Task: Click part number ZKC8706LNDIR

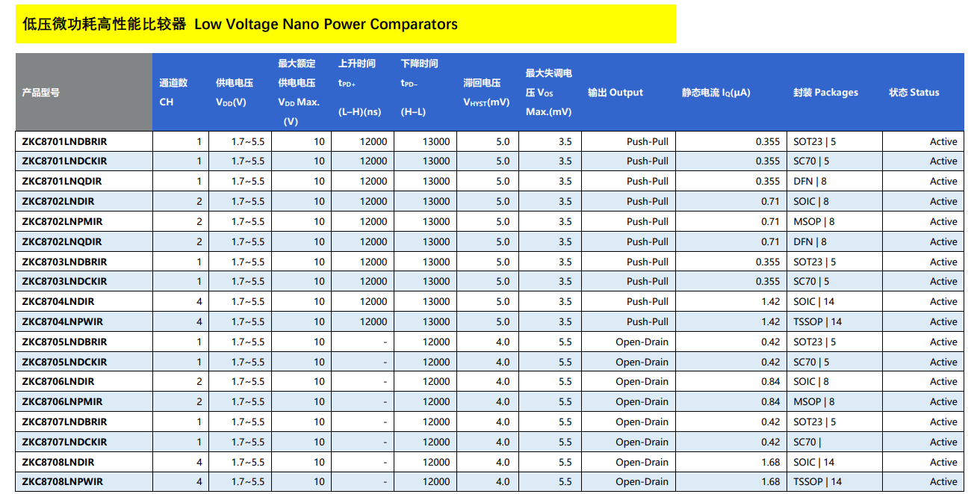Action: [58, 382]
